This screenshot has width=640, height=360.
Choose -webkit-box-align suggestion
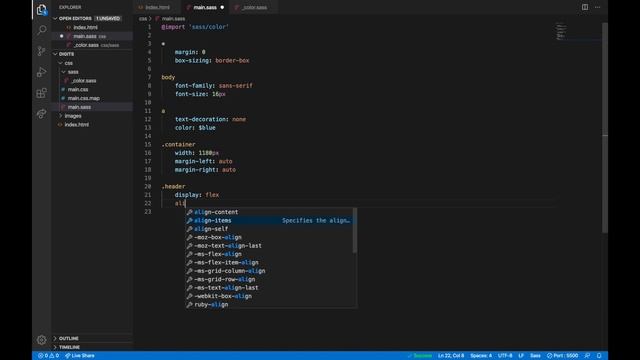pos(269,296)
